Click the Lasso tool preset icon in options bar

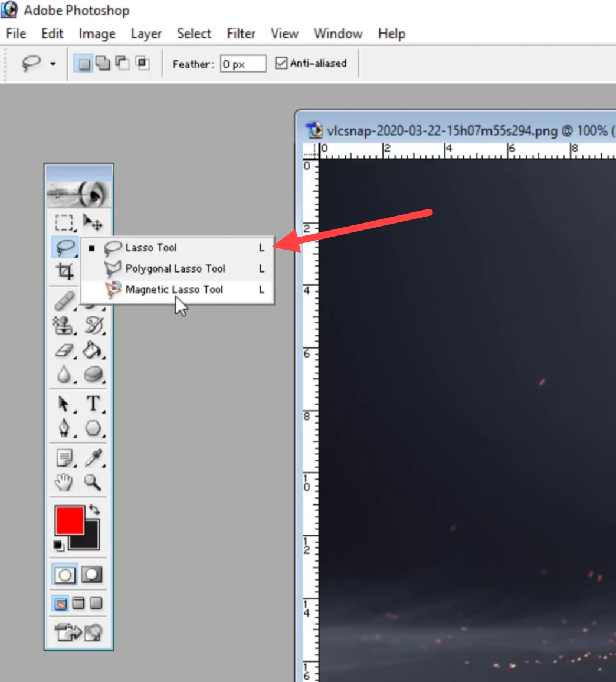31,64
